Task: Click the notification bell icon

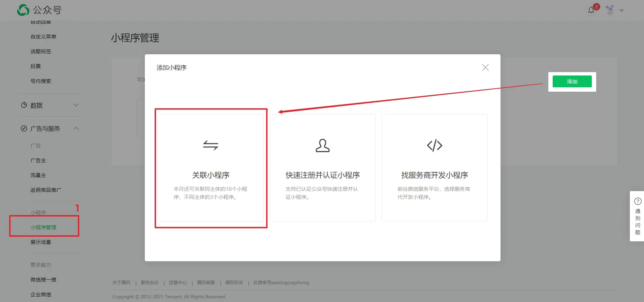Action: 591,10
